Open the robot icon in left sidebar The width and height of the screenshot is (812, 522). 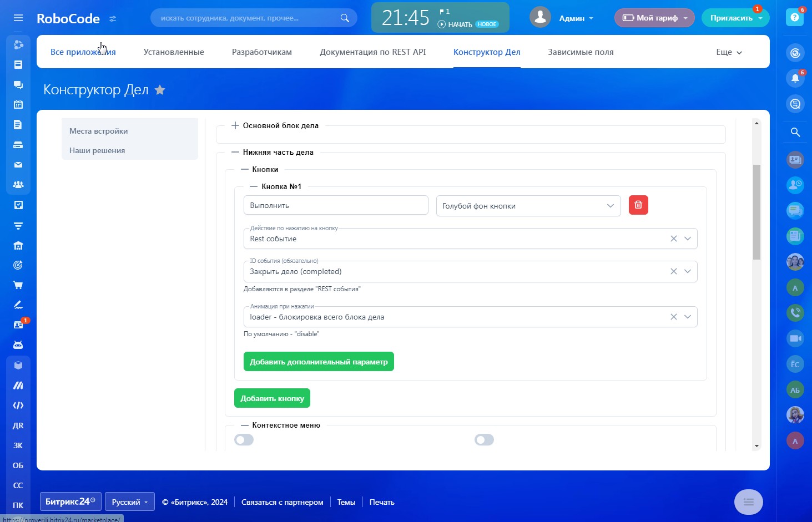pos(18,345)
